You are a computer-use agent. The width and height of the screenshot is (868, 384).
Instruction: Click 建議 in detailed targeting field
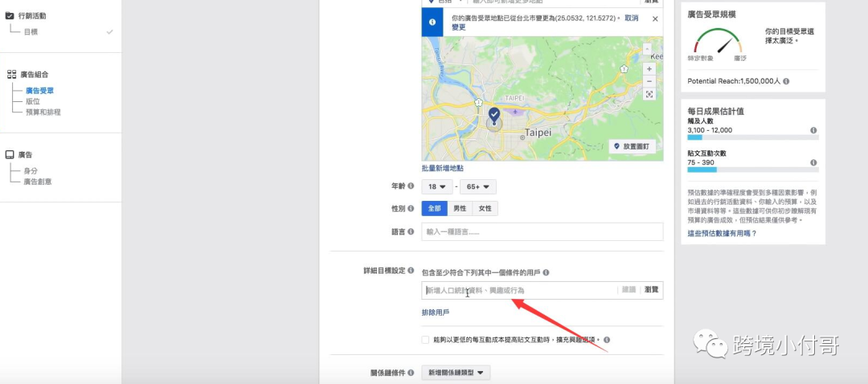(628, 289)
